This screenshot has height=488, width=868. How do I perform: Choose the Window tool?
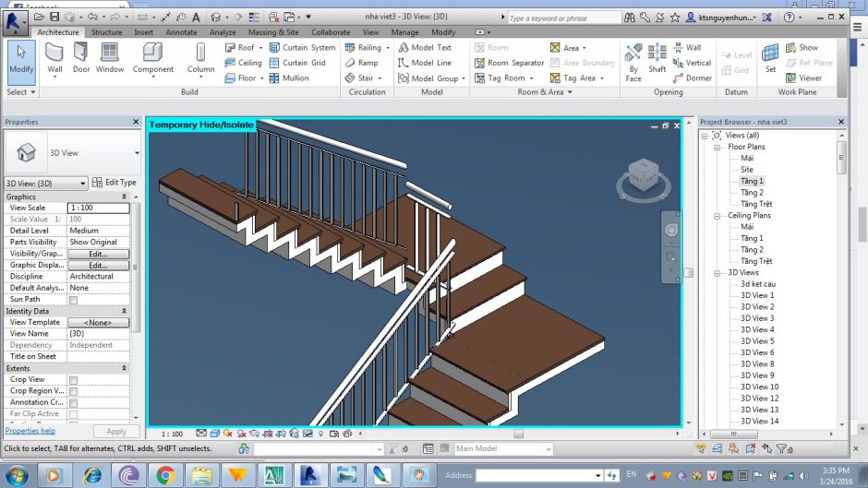click(110, 57)
